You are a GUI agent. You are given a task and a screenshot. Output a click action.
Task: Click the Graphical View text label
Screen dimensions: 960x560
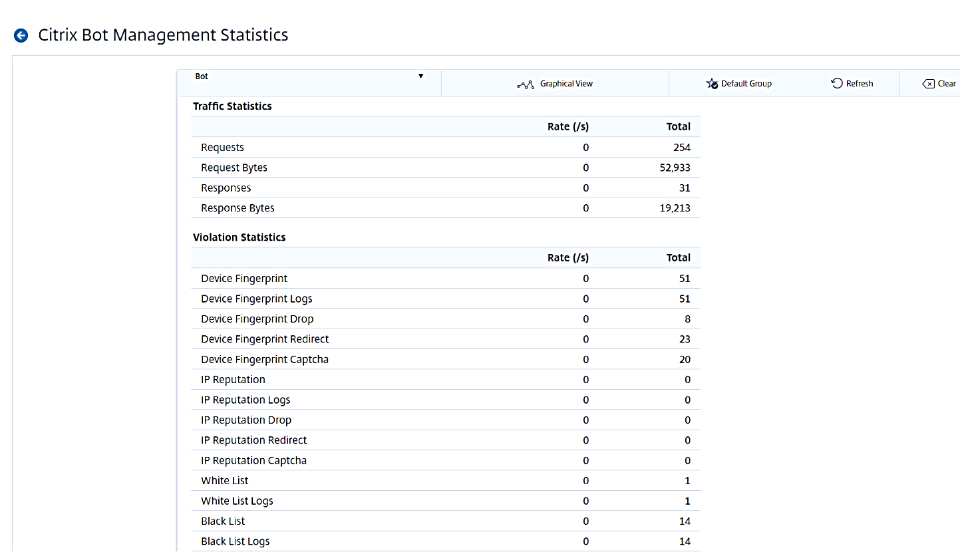point(566,84)
